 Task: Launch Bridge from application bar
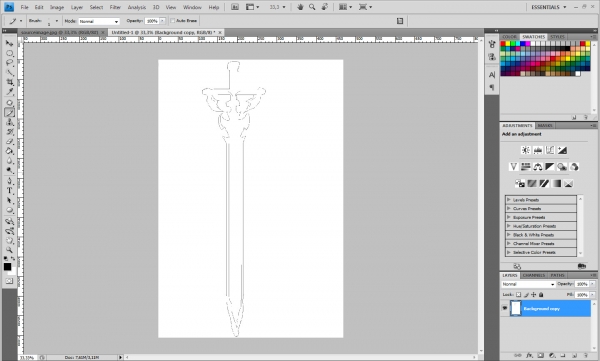pyautogui.click(x=235, y=7)
